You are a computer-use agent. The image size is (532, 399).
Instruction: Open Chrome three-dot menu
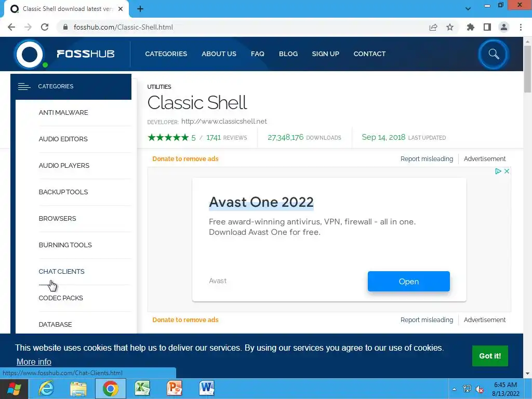click(521, 27)
